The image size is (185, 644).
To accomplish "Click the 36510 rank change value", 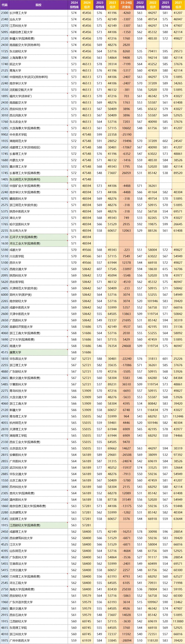I will click(x=126, y=384).
